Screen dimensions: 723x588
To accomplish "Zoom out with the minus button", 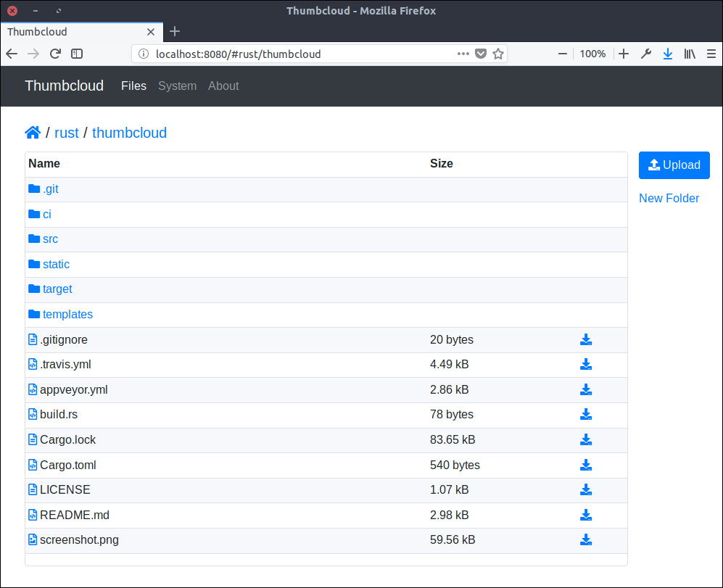I will click(563, 54).
